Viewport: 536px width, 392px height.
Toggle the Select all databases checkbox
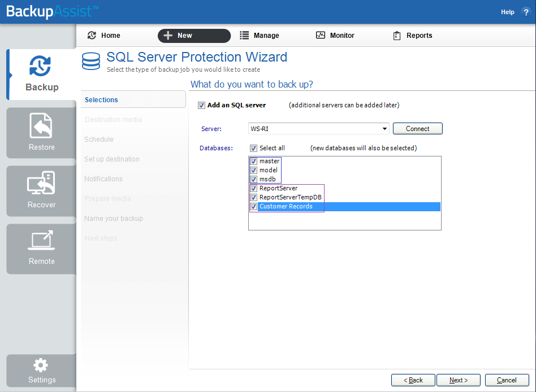253,148
